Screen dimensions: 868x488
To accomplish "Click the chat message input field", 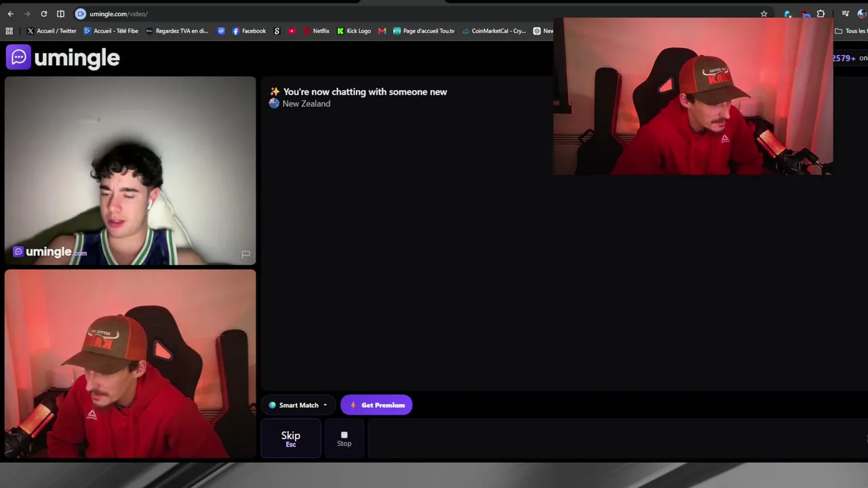I will click(x=617, y=439).
